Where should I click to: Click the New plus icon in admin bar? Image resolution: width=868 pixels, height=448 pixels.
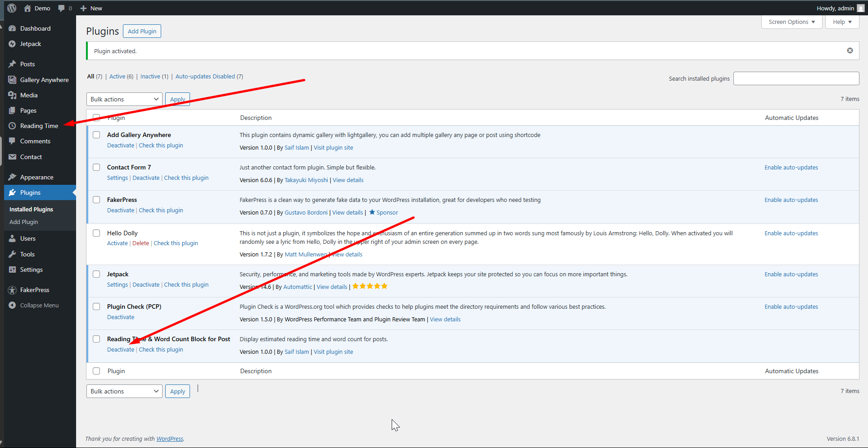tap(83, 8)
